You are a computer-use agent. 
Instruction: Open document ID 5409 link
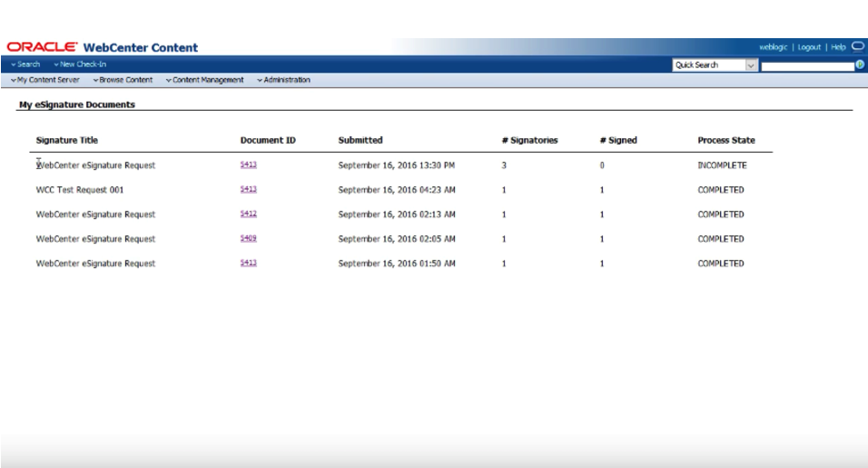249,238
